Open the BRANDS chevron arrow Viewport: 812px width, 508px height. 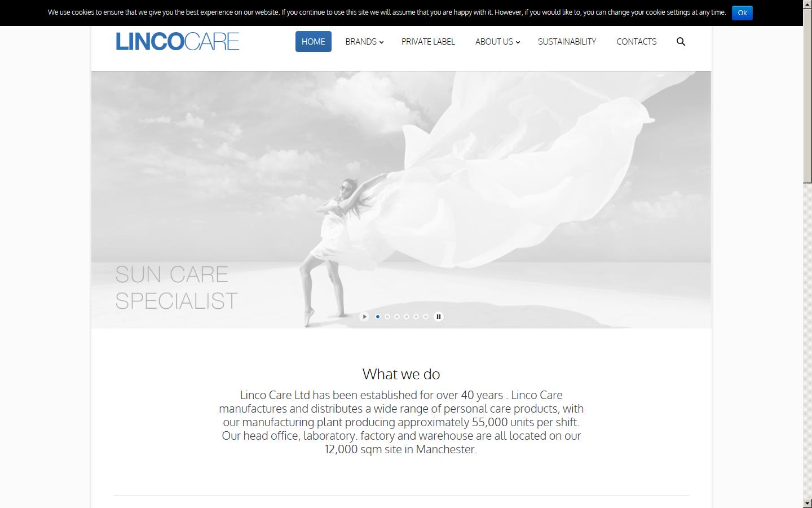382,42
